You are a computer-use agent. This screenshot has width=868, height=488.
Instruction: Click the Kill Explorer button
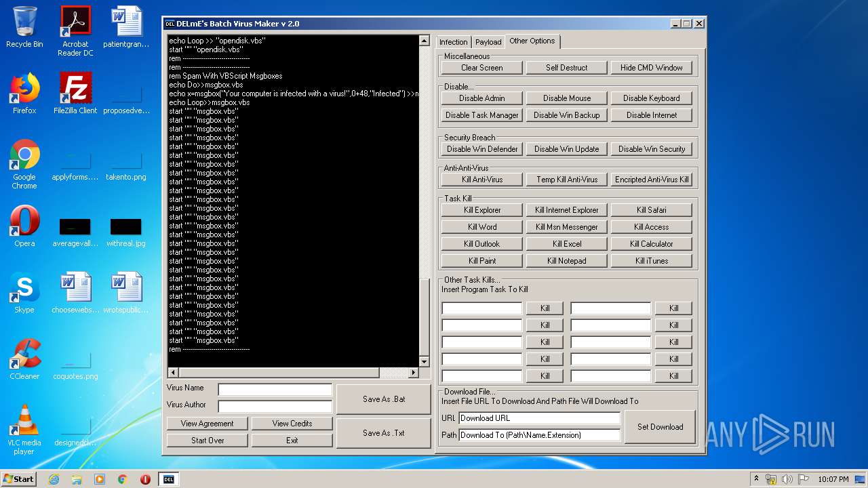click(482, 210)
